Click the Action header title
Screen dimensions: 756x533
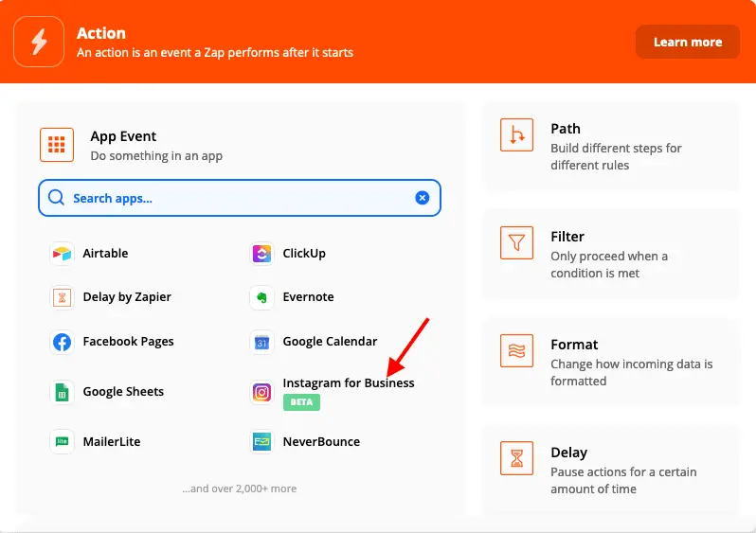coord(101,33)
